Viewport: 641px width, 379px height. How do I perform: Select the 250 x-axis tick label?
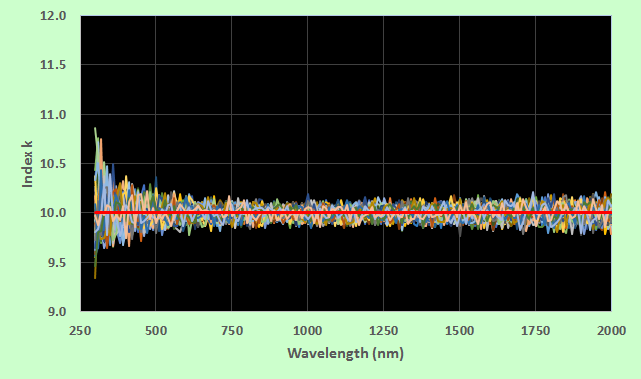click(x=80, y=330)
